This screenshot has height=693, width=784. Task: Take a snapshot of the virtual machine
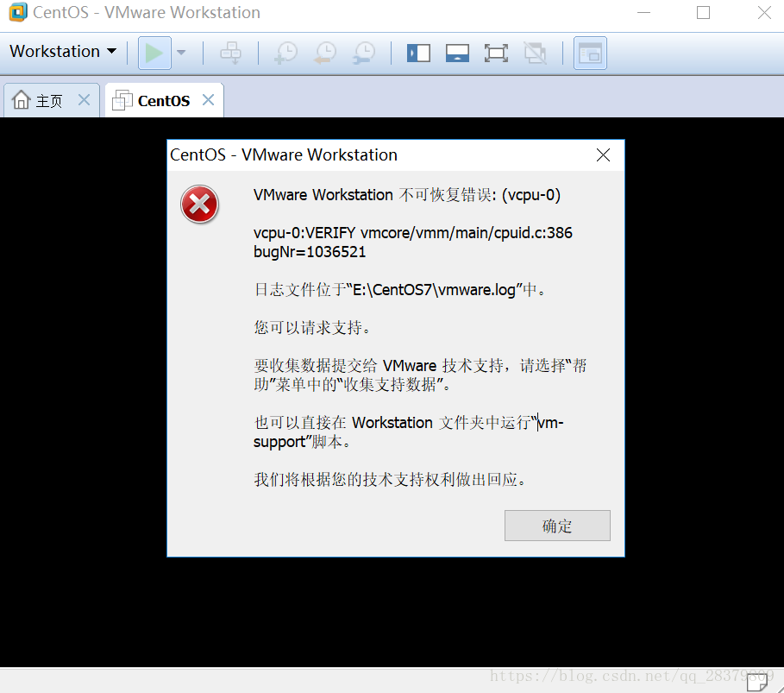(x=286, y=53)
